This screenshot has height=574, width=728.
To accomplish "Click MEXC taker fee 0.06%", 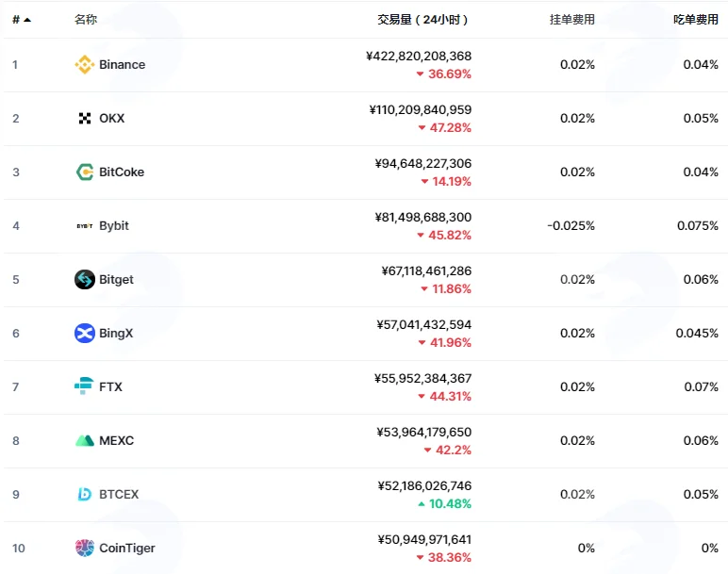I will click(x=701, y=440).
